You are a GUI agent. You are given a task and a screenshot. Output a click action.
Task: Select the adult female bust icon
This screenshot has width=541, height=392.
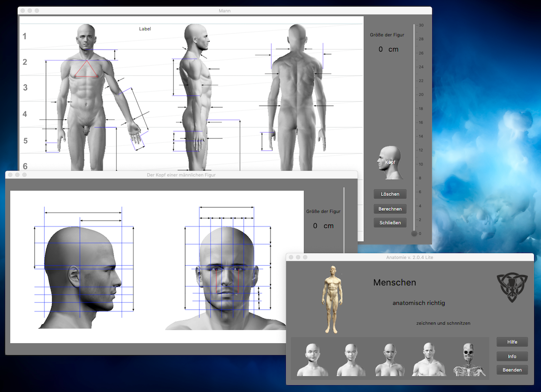[x=390, y=360]
